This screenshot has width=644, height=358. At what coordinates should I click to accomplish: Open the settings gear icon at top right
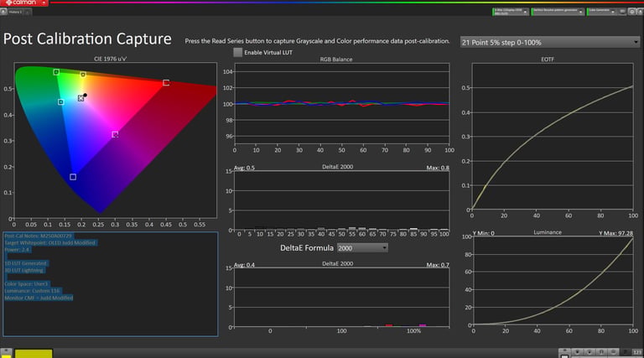(x=632, y=12)
